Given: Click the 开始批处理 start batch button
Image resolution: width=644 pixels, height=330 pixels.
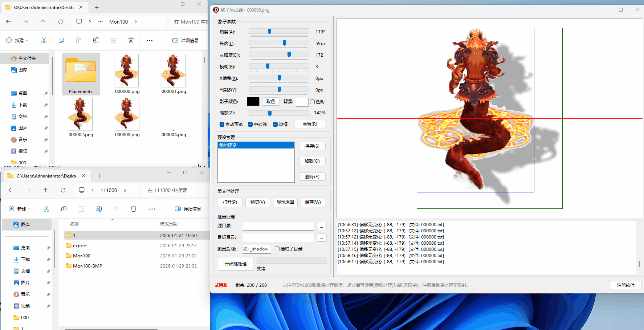Looking at the screenshot, I should [x=235, y=264].
